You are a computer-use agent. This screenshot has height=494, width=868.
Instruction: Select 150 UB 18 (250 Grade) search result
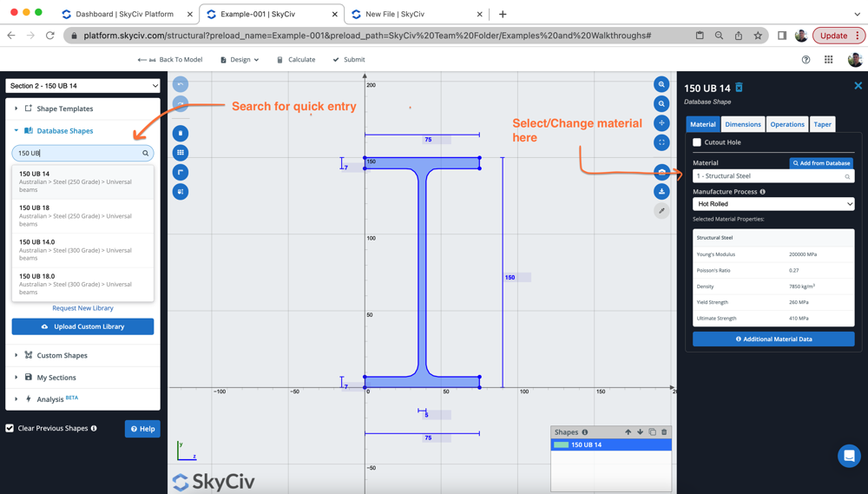point(83,216)
